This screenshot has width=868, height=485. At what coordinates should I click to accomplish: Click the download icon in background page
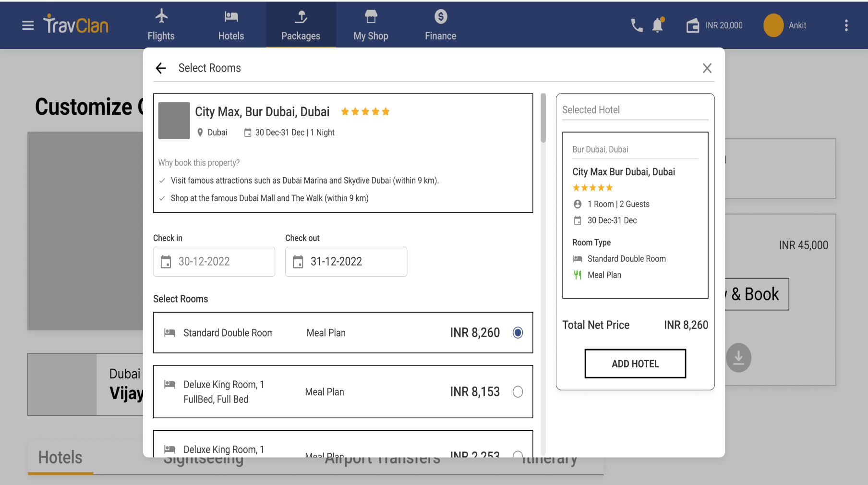(x=738, y=358)
